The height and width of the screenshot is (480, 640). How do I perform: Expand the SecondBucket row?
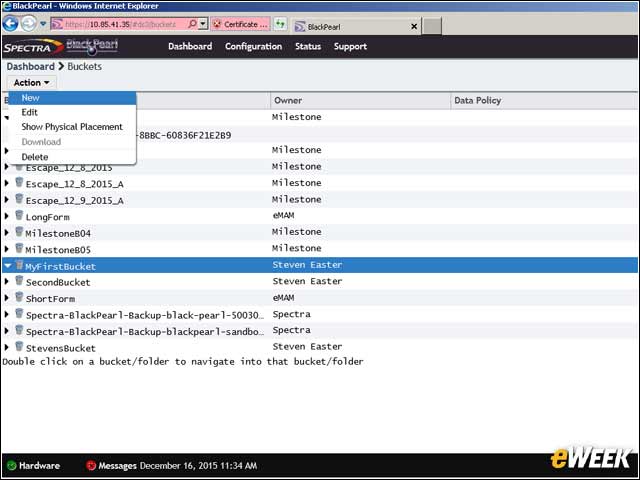coord(7,281)
